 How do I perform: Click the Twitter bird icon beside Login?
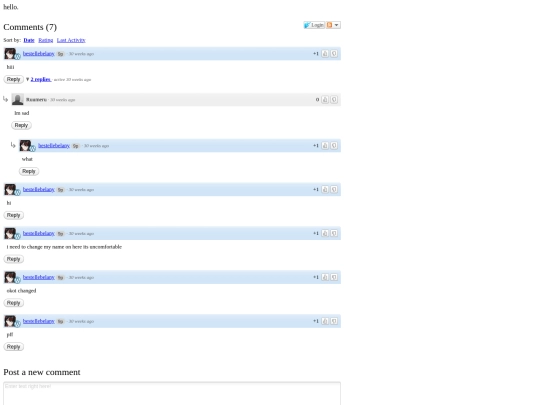pyautogui.click(x=307, y=25)
